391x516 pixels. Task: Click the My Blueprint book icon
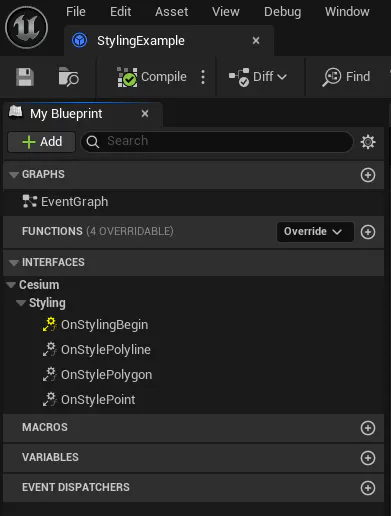16,112
